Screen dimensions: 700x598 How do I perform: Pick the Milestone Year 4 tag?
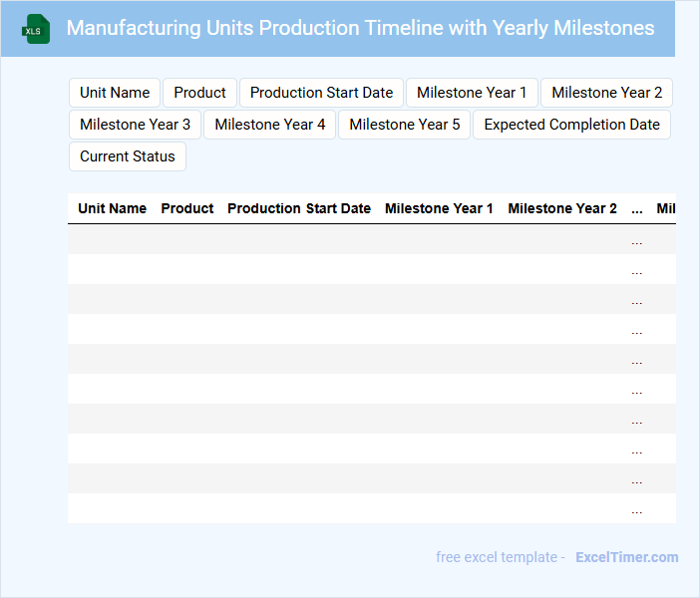point(270,125)
